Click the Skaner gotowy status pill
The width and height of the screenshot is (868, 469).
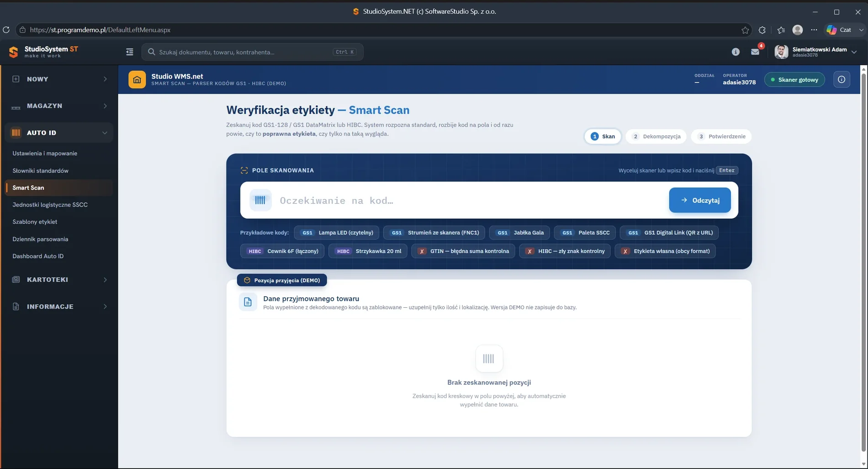pyautogui.click(x=794, y=79)
